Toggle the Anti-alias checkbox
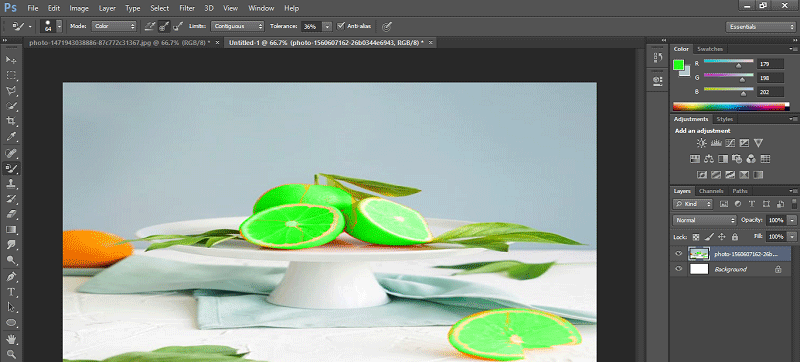 point(341,26)
